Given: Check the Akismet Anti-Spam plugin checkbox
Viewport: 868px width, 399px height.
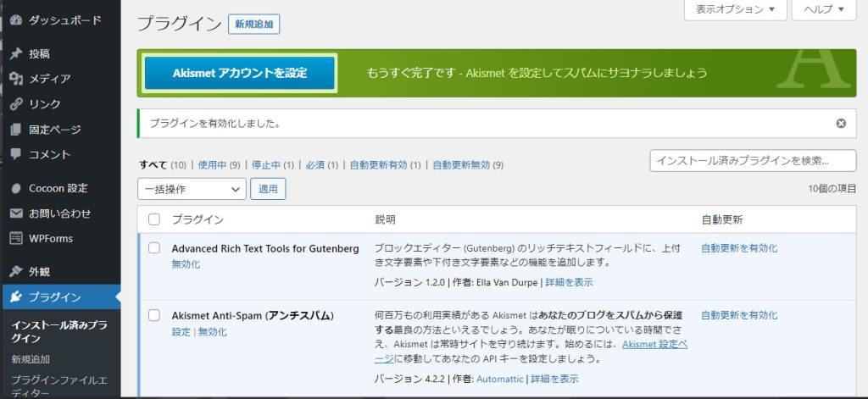Looking at the screenshot, I should [154, 315].
